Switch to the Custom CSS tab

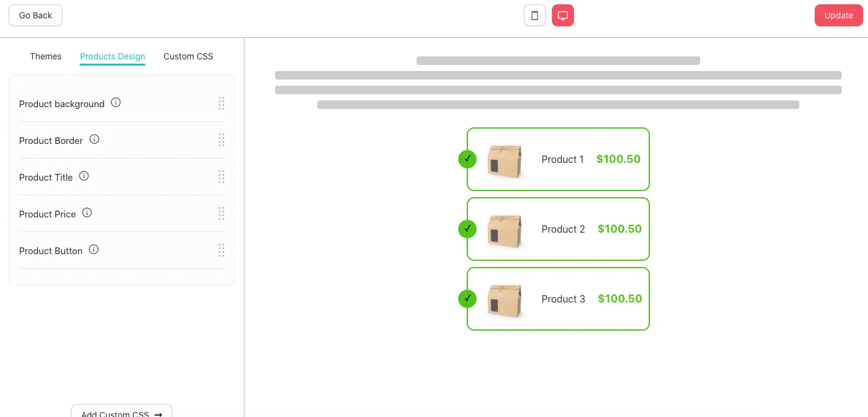[x=188, y=56]
